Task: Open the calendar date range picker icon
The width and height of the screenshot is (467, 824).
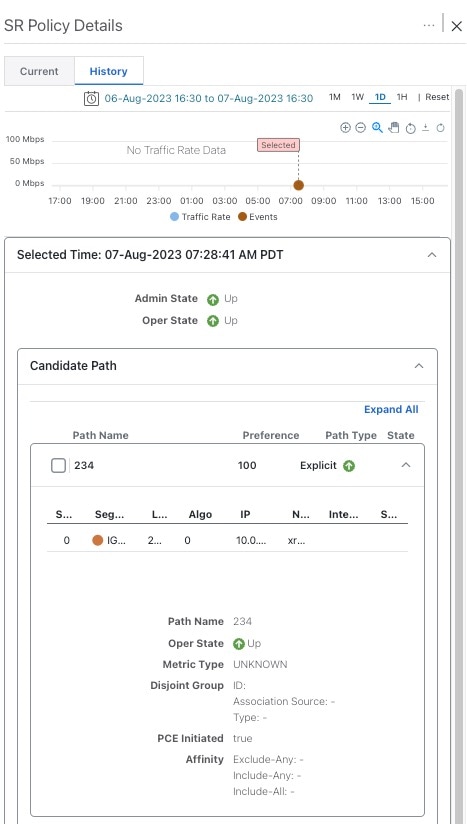Action: pos(91,98)
